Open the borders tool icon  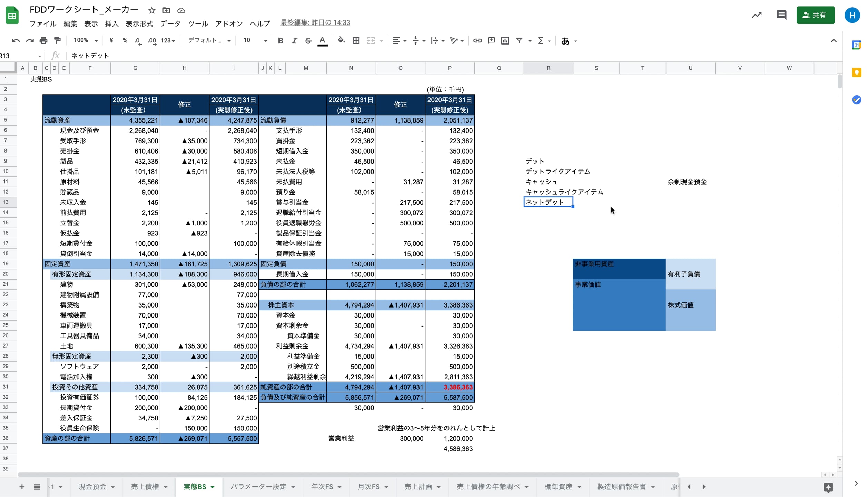(x=356, y=41)
